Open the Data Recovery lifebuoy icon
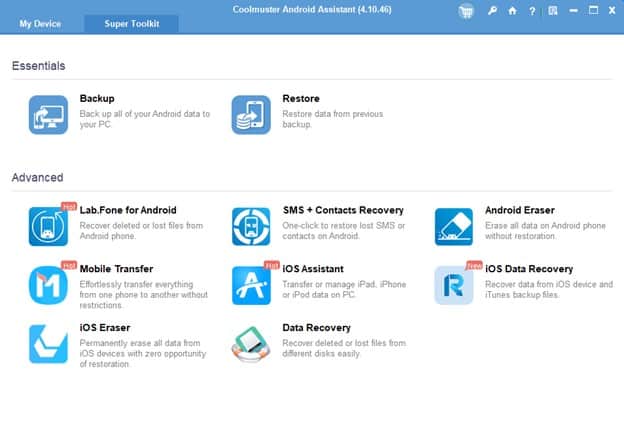The width and height of the screenshot is (624, 429). tap(251, 344)
